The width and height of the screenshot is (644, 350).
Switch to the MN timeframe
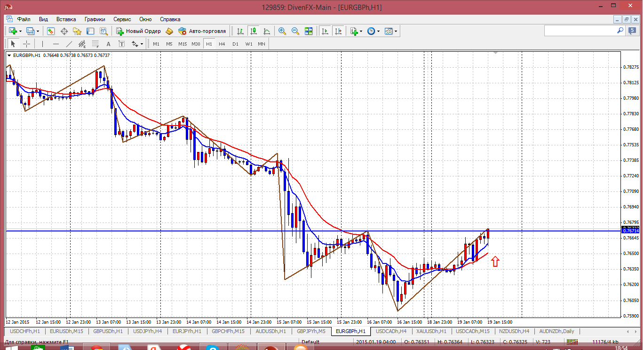point(262,44)
